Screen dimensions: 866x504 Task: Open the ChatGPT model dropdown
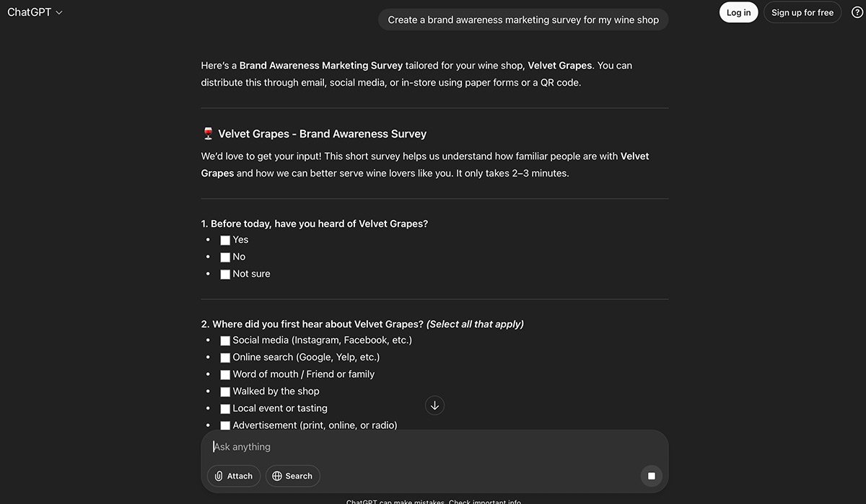pos(35,12)
